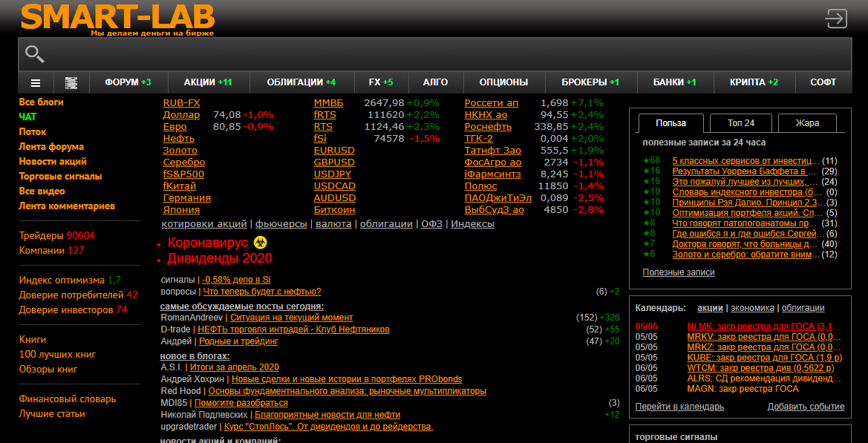Click the Россети ап stock link

[492, 103]
